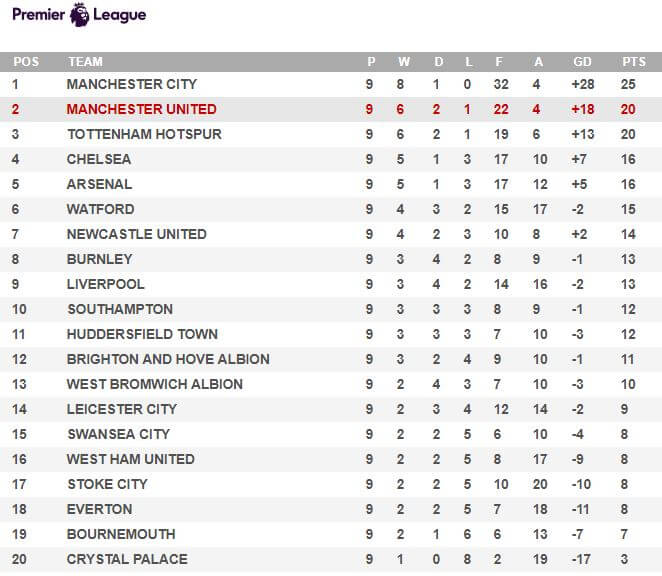Viewport: 662px width, 576px height.
Task: Click the POS column header
Action: click(x=26, y=62)
